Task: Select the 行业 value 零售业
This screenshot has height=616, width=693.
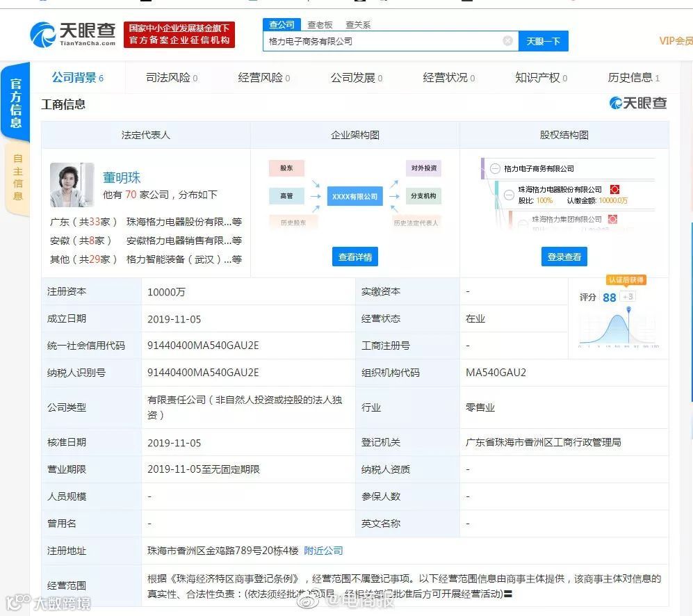Action: click(480, 407)
